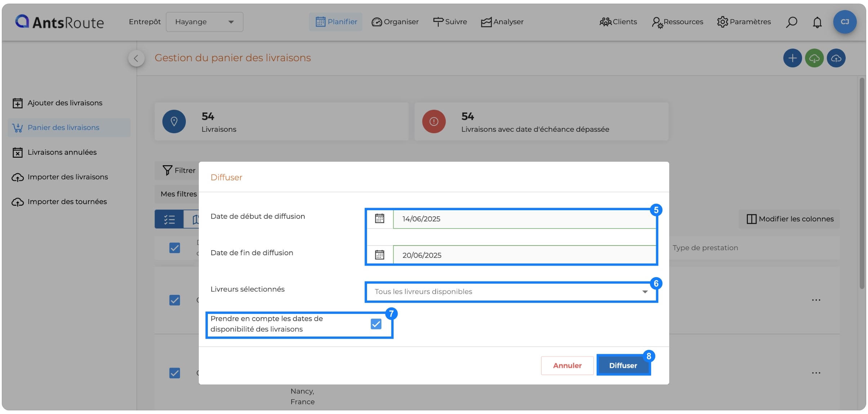
Task: Collapse sidebar with the back chevron
Action: coord(136,58)
